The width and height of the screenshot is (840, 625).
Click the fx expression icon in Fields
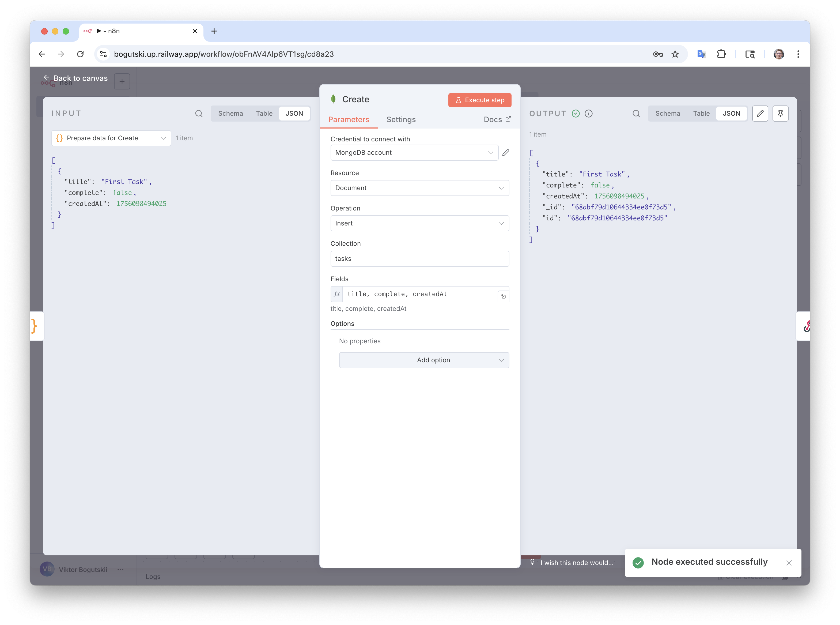[x=336, y=294]
